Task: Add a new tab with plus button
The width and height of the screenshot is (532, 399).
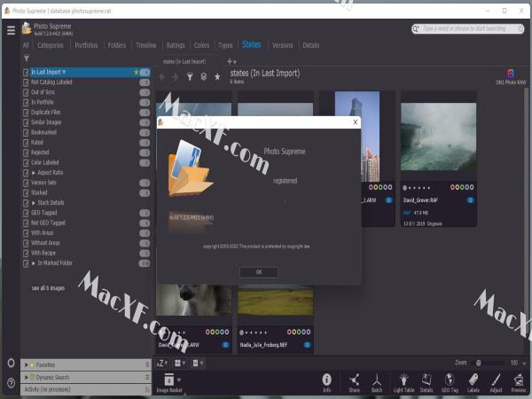Action: (x=230, y=61)
